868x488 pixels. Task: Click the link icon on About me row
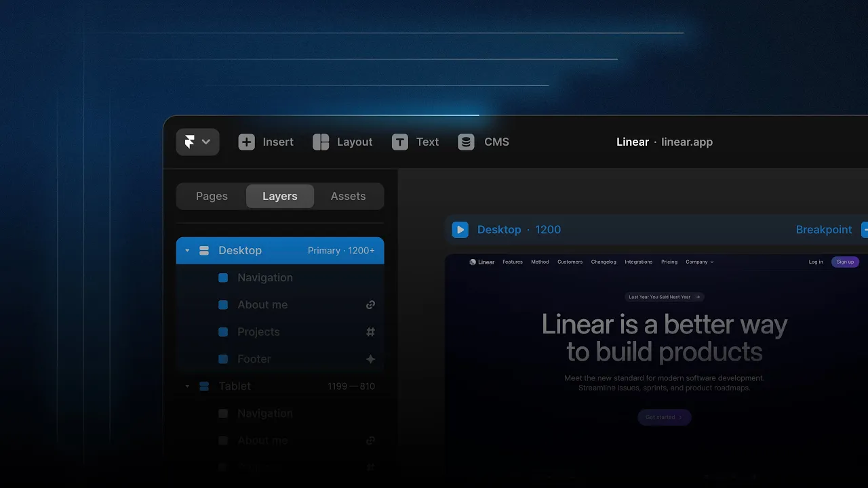[x=370, y=305]
